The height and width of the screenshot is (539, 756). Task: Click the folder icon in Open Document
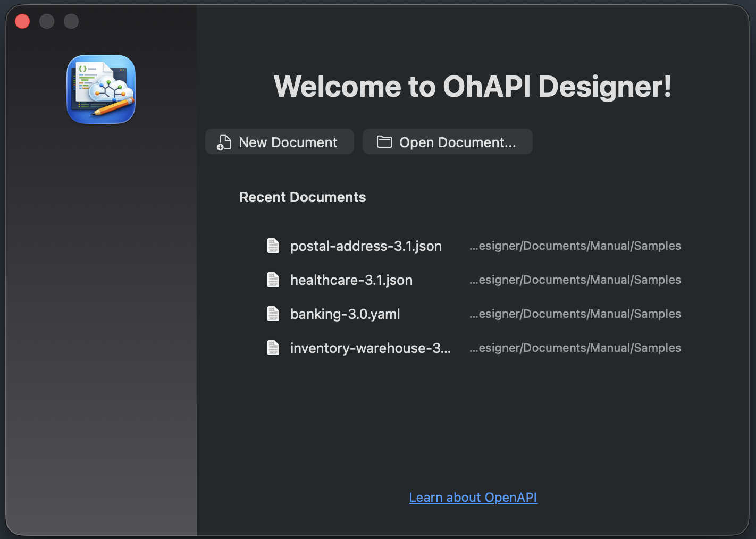tap(384, 142)
